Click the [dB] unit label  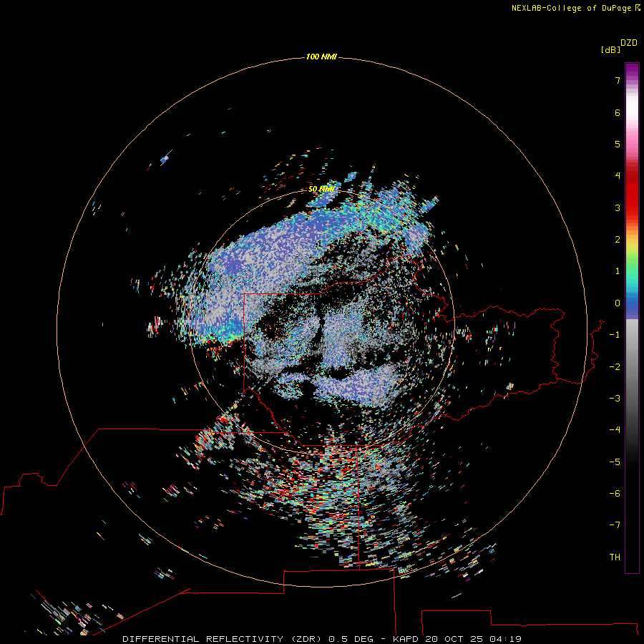point(610,49)
